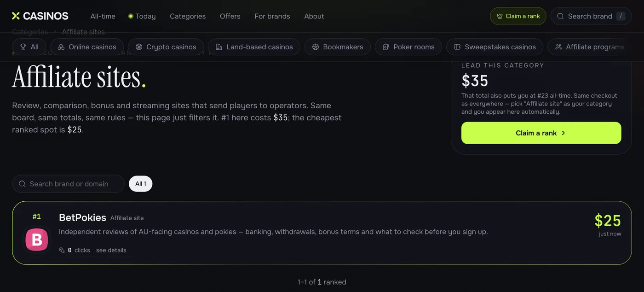Screen dimensions: 644x292
Task: Filter by Land-based casinos
Action: 254,47
